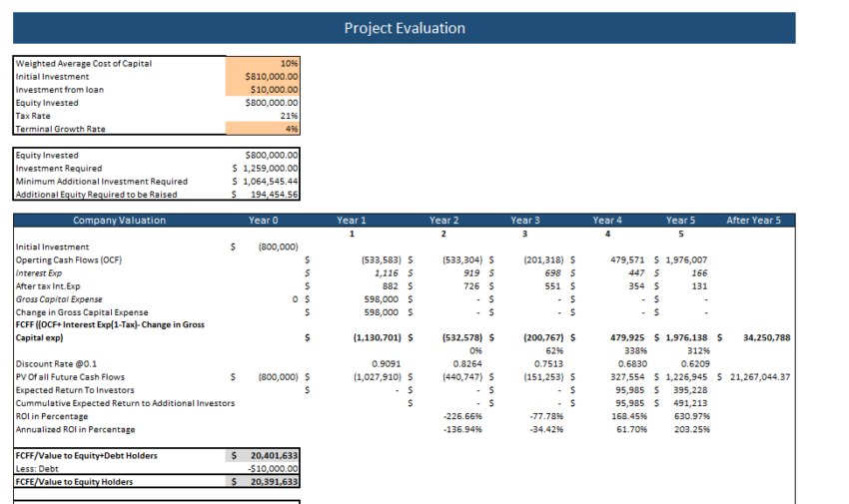The height and width of the screenshot is (504, 849).
Task: Click ROI percentage 168.45%
Action: (629, 416)
